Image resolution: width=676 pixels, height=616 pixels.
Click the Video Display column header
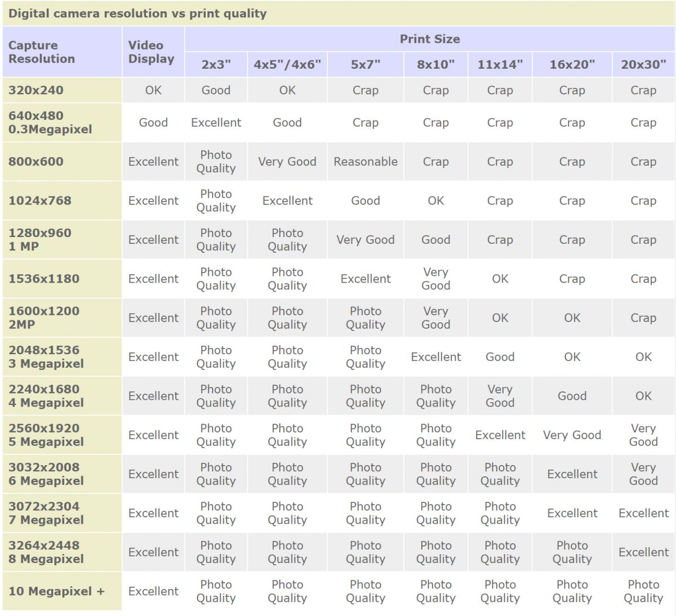point(151,52)
